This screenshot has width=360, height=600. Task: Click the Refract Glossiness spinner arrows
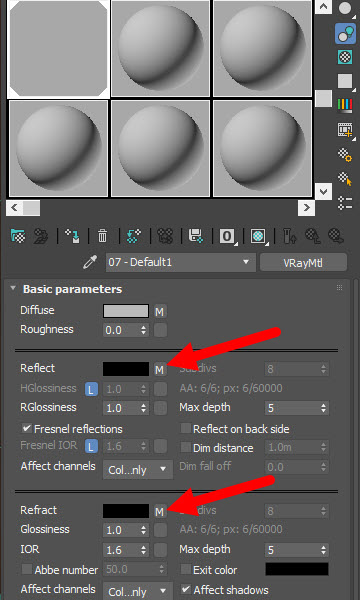(x=144, y=530)
